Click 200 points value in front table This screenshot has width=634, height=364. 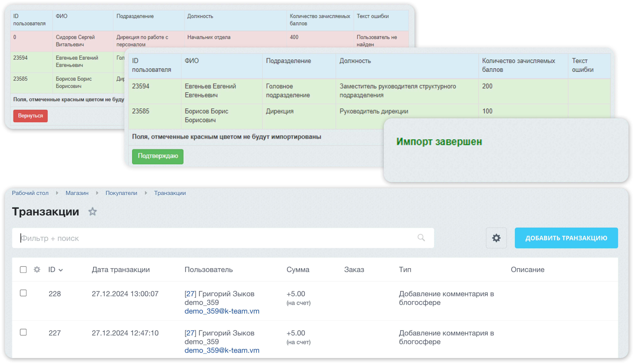(x=487, y=86)
